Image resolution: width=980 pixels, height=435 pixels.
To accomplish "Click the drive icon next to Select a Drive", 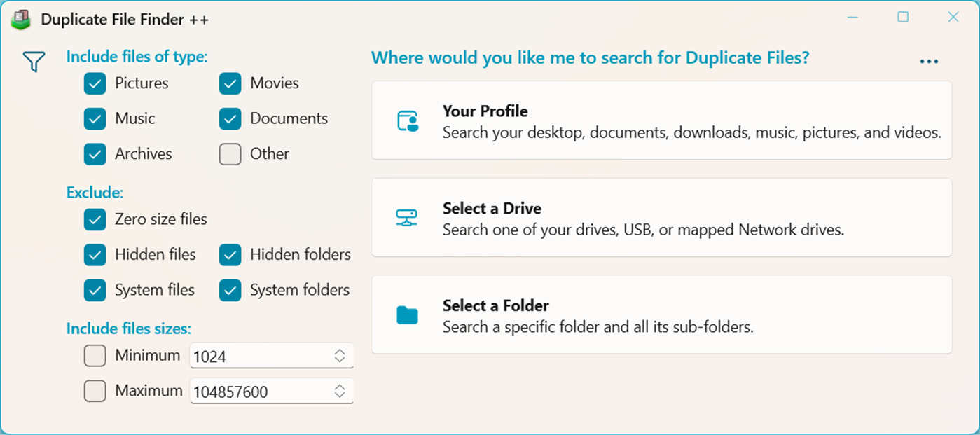I will click(406, 216).
